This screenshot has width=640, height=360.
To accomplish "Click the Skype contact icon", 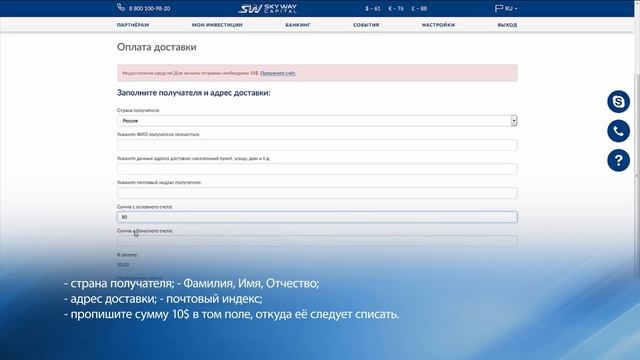I will [618, 102].
